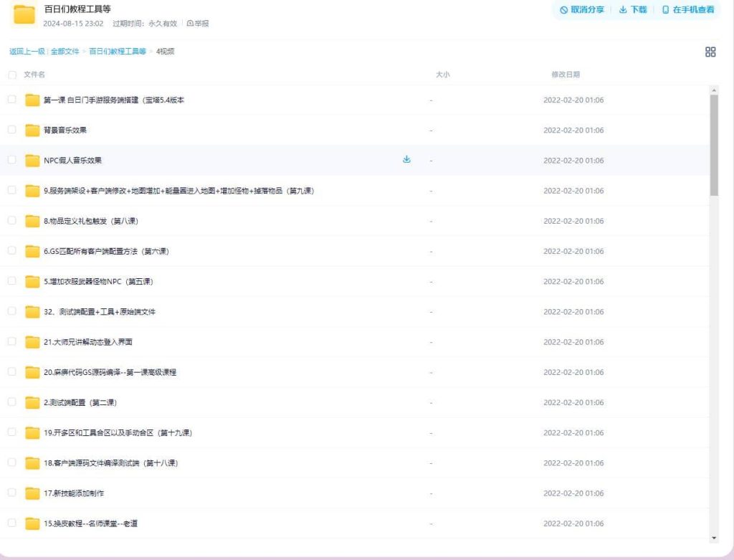This screenshot has height=560, width=734.
Task: Check the box for 背景音乐效果
Action: pos(12,130)
